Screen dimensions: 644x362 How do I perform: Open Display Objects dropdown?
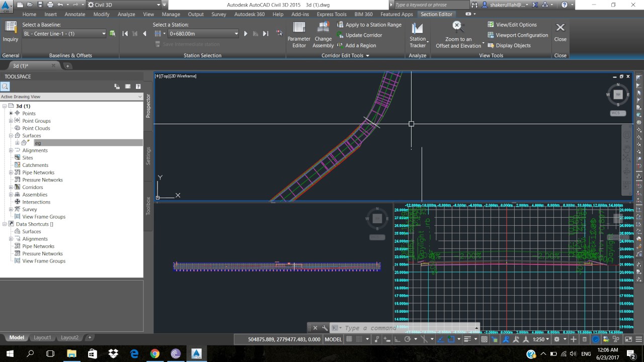pyautogui.click(x=509, y=45)
